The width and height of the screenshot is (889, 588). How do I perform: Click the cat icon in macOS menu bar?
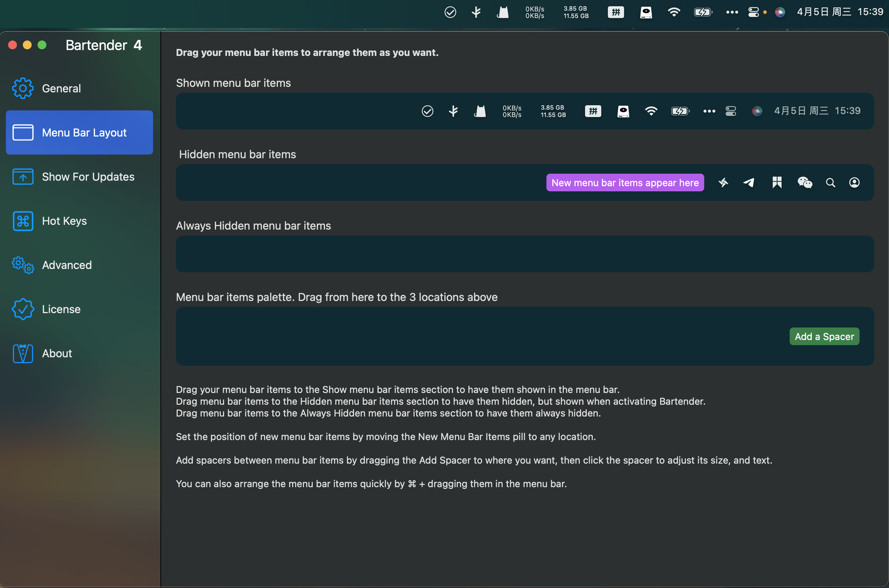pos(503,12)
